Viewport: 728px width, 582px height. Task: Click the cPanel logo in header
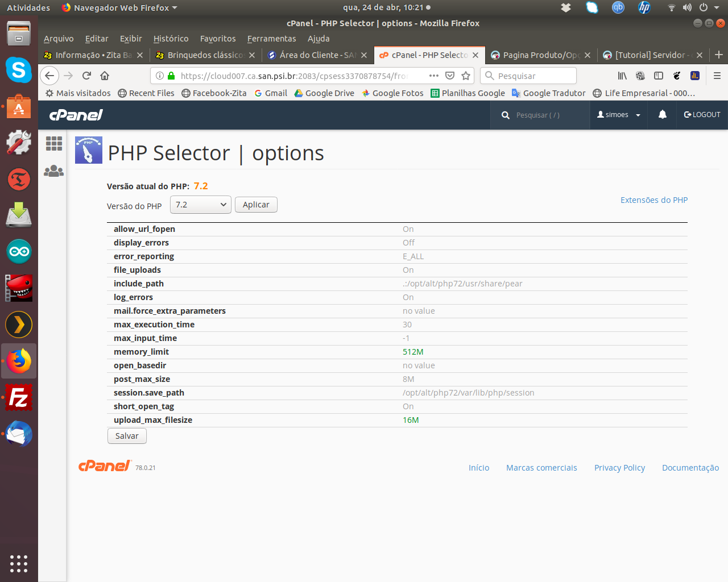pyautogui.click(x=76, y=115)
